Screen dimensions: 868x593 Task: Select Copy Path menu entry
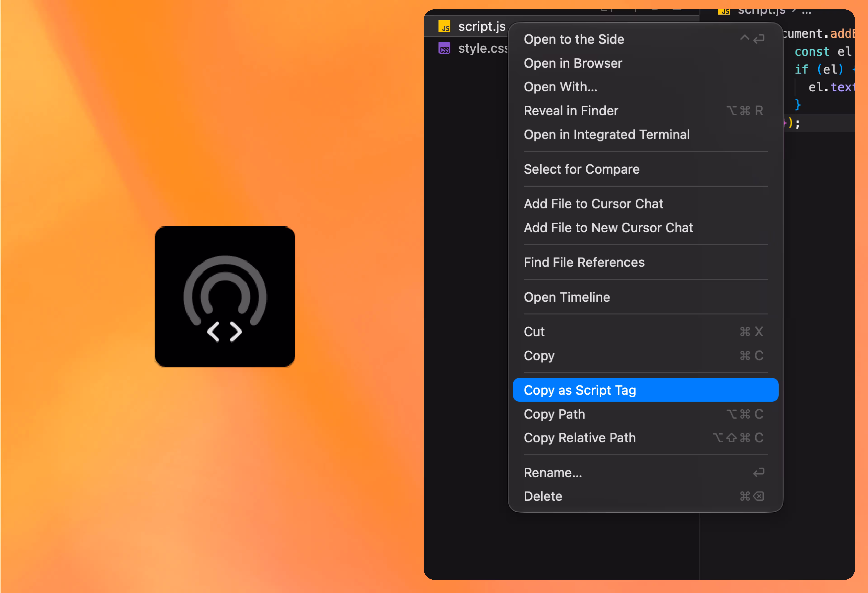[645, 414]
